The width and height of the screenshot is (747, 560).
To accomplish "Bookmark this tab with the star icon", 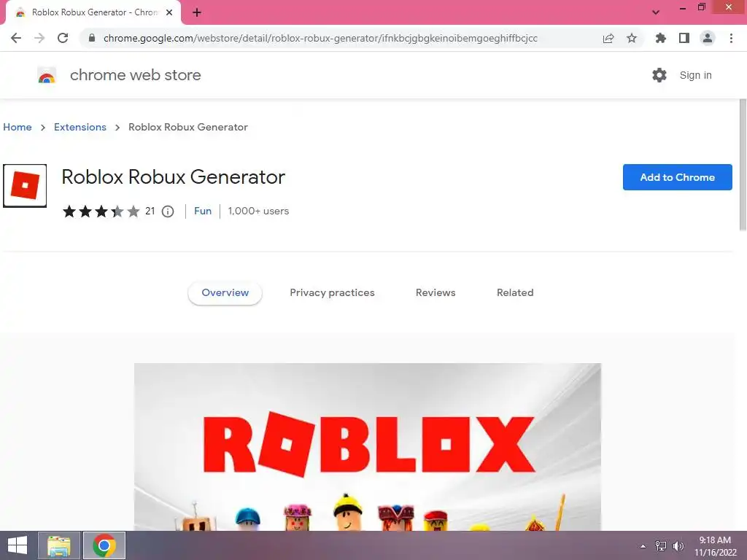I will click(632, 38).
